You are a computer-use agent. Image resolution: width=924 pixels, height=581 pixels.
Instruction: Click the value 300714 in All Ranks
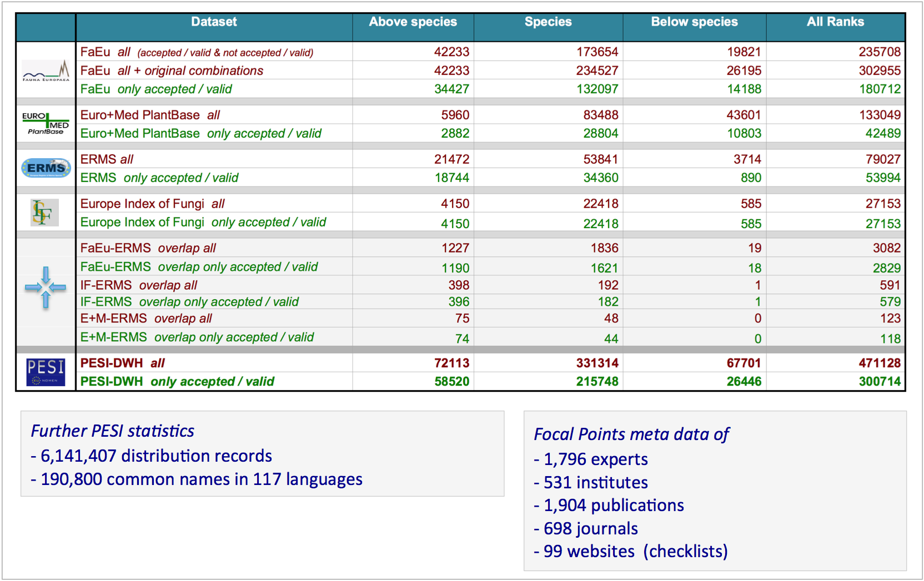coord(880,381)
